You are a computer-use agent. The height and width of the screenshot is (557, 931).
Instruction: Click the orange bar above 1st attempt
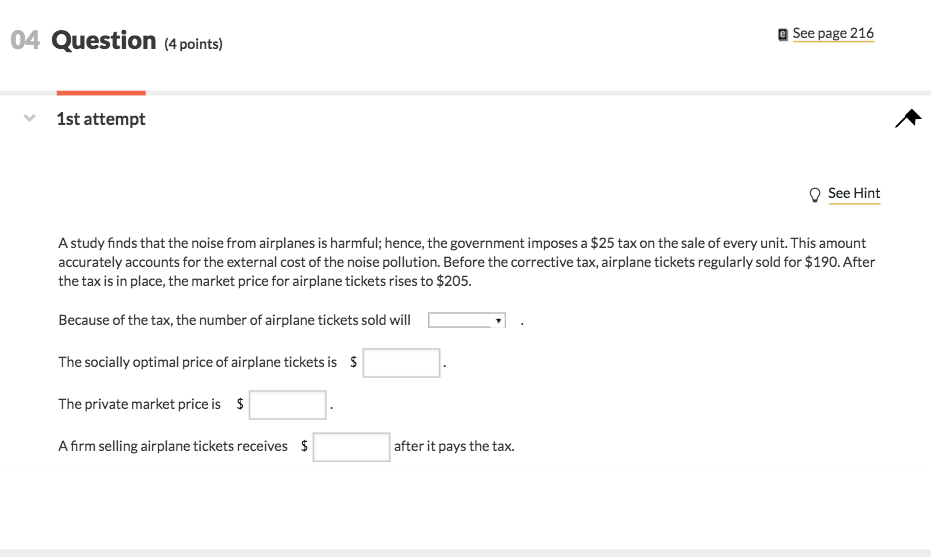coord(101,93)
